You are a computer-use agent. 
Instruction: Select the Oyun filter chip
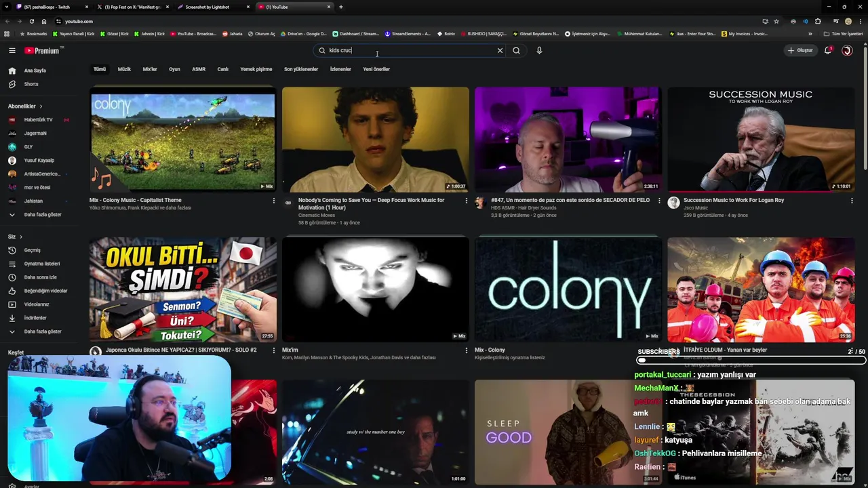click(x=174, y=69)
